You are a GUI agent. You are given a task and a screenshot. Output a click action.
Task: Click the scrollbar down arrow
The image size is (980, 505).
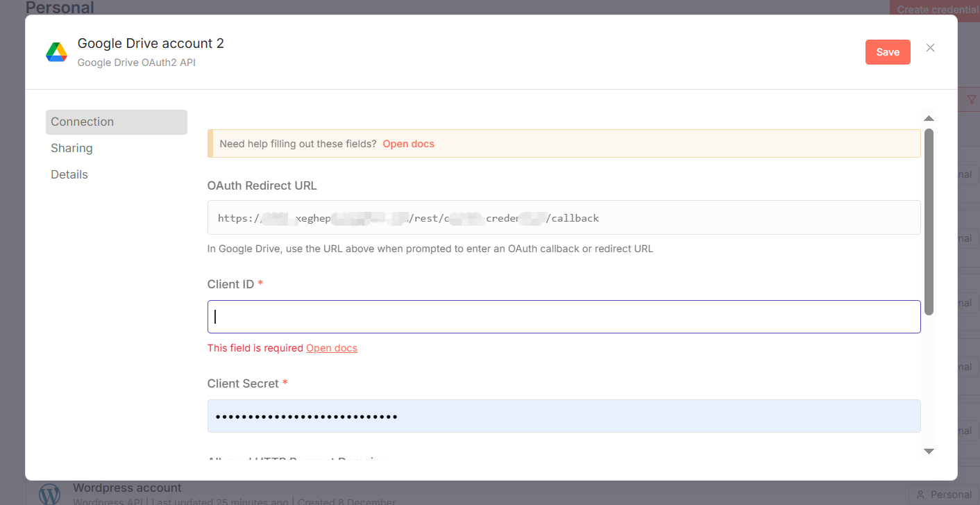pos(929,452)
